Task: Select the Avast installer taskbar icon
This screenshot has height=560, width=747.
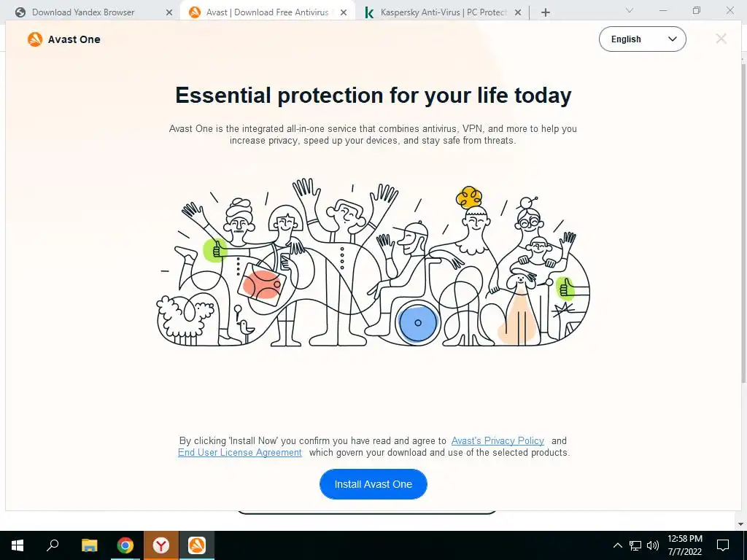Action: [197, 545]
